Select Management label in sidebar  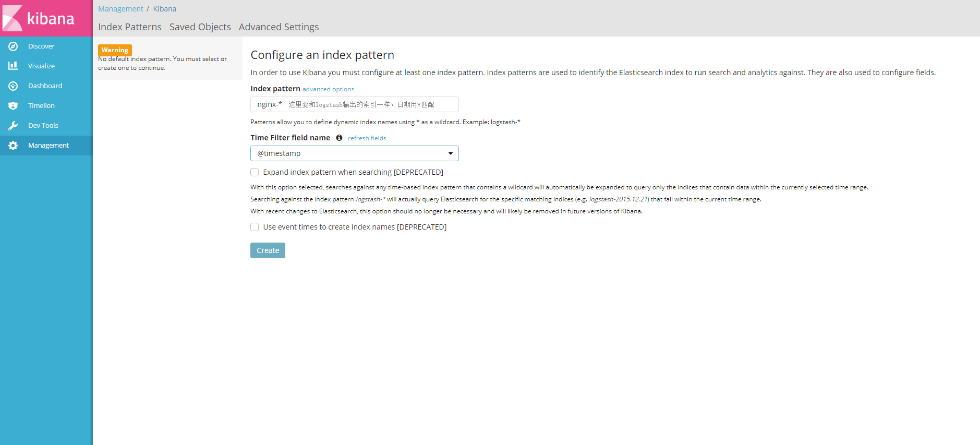point(49,146)
